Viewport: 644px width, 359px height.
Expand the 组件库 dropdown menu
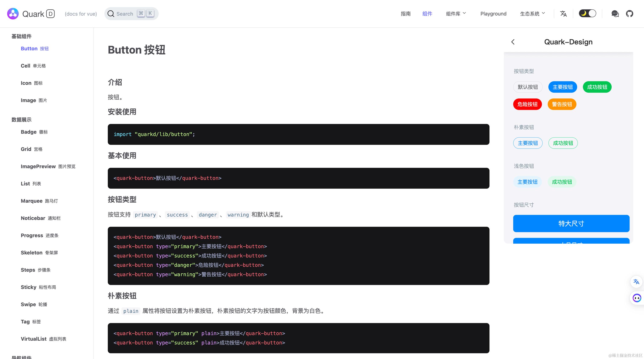[x=456, y=13]
